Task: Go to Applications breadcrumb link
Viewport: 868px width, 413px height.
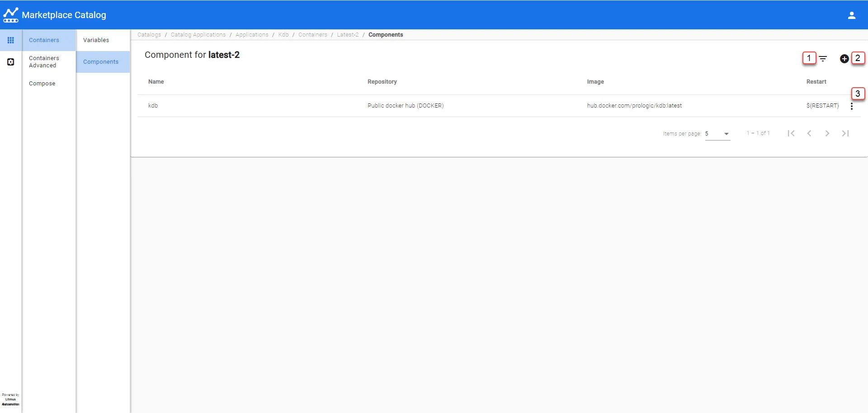Action: coord(252,35)
